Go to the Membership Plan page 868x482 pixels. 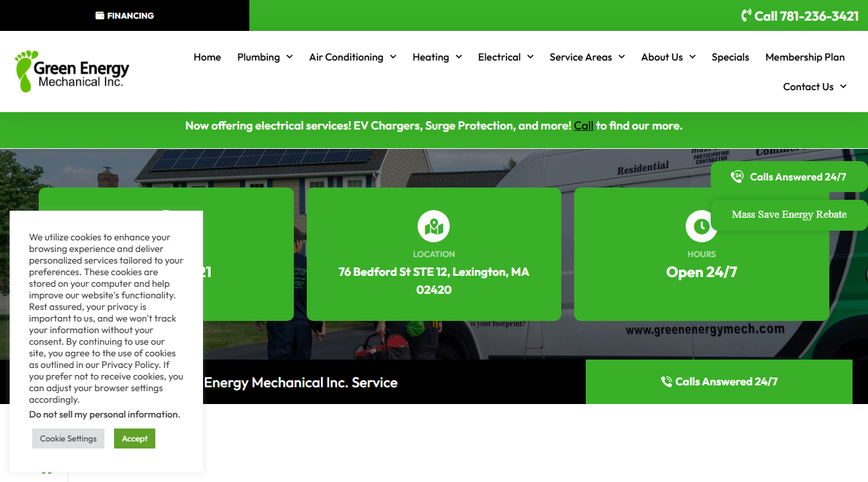805,57
